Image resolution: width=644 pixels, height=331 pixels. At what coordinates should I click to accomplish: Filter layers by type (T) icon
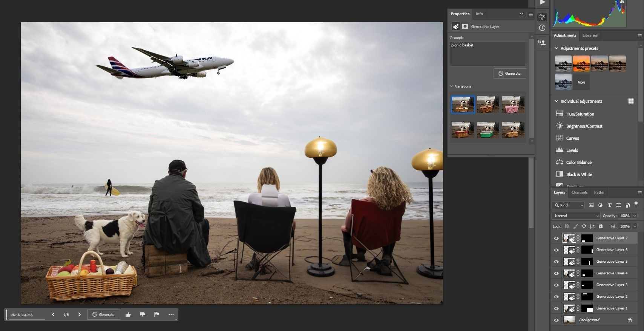[609, 205]
